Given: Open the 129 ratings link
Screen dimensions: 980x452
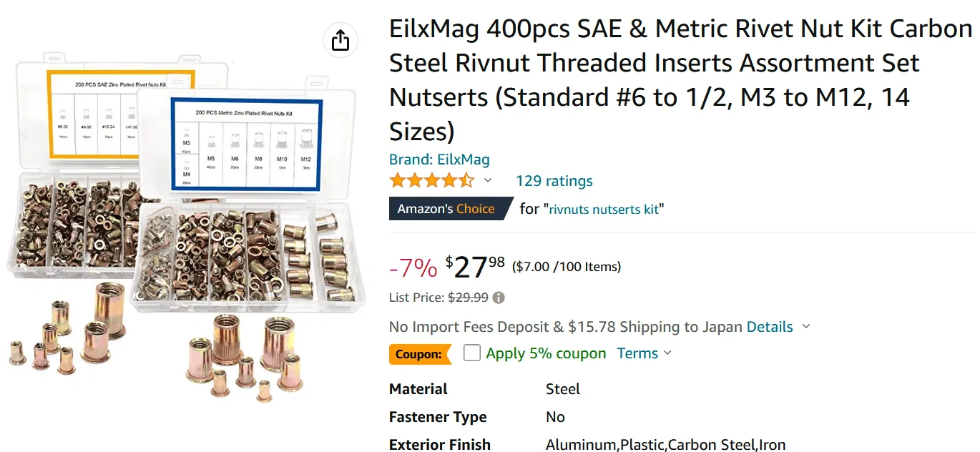Looking at the screenshot, I should (x=554, y=181).
